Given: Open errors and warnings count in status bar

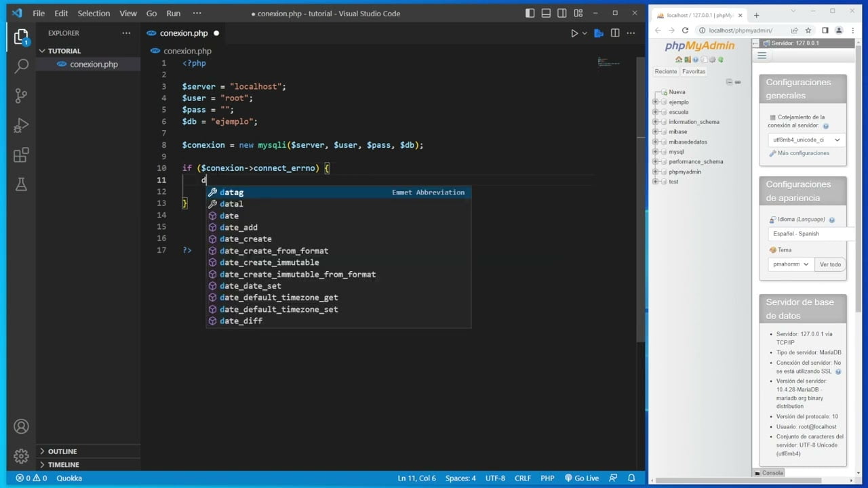Looking at the screenshot, I should pyautogui.click(x=31, y=478).
